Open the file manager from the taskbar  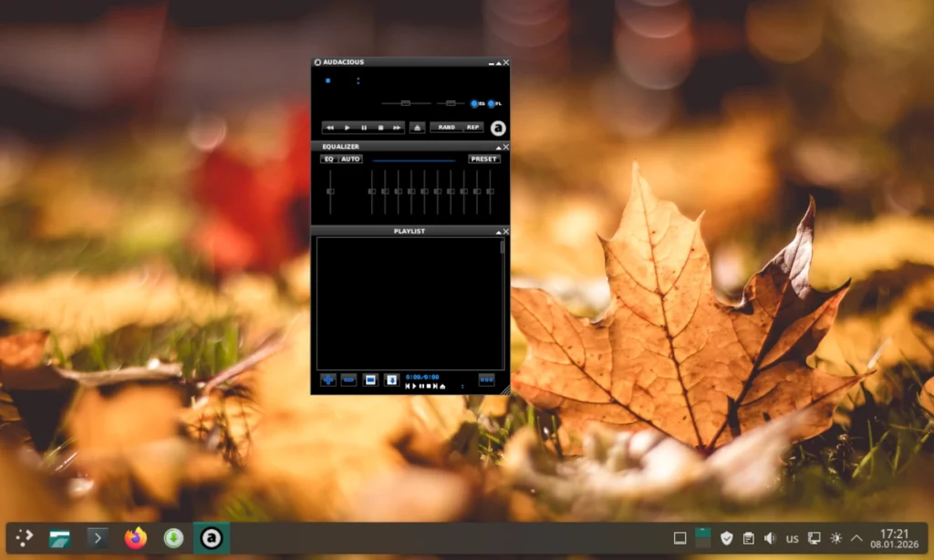[59, 538]
